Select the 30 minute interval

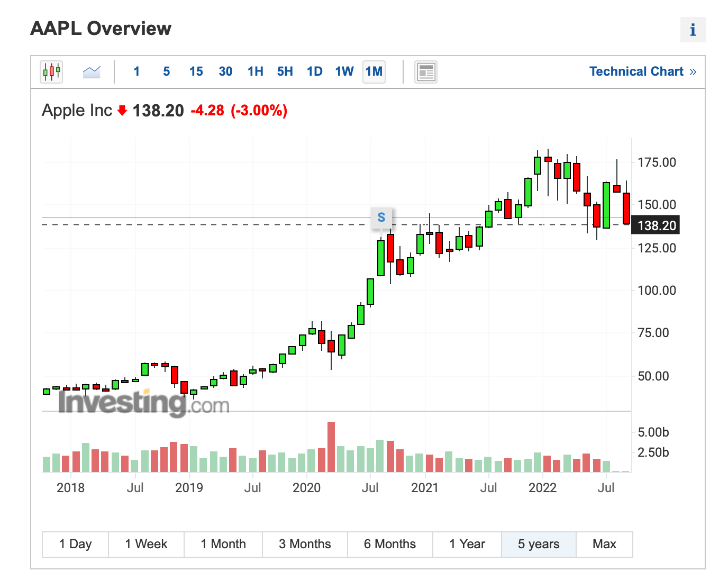(225, 71)
